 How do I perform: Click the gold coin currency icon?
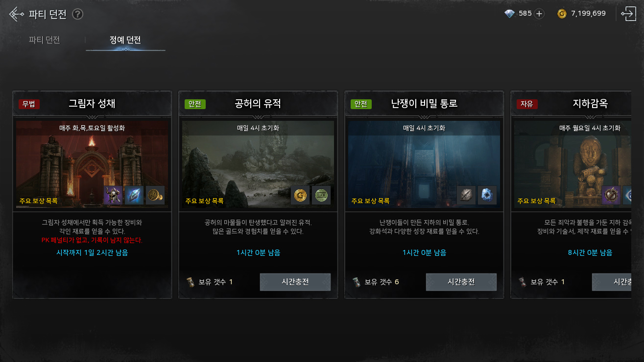pos(562,14)
